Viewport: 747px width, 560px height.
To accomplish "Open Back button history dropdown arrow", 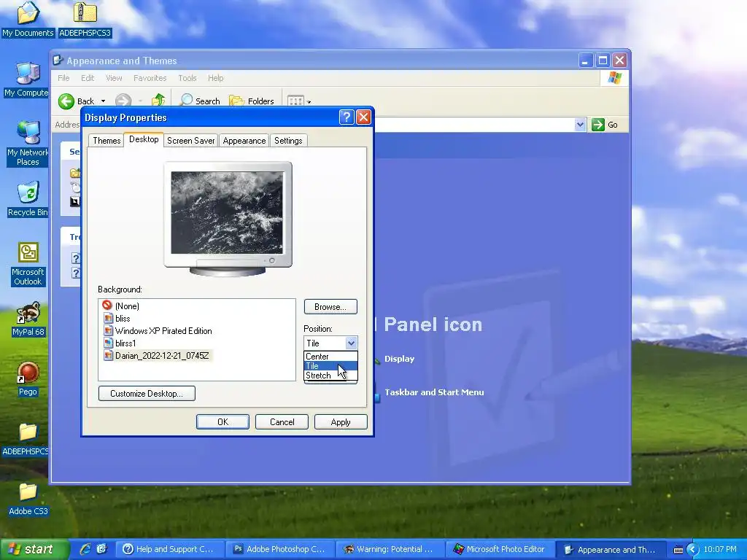I will (103, 101).
